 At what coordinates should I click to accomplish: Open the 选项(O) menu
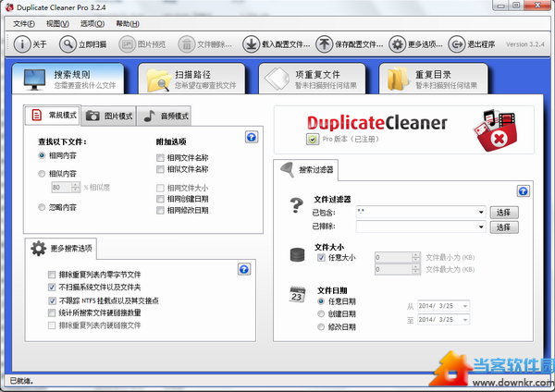[x=92, y=24]
